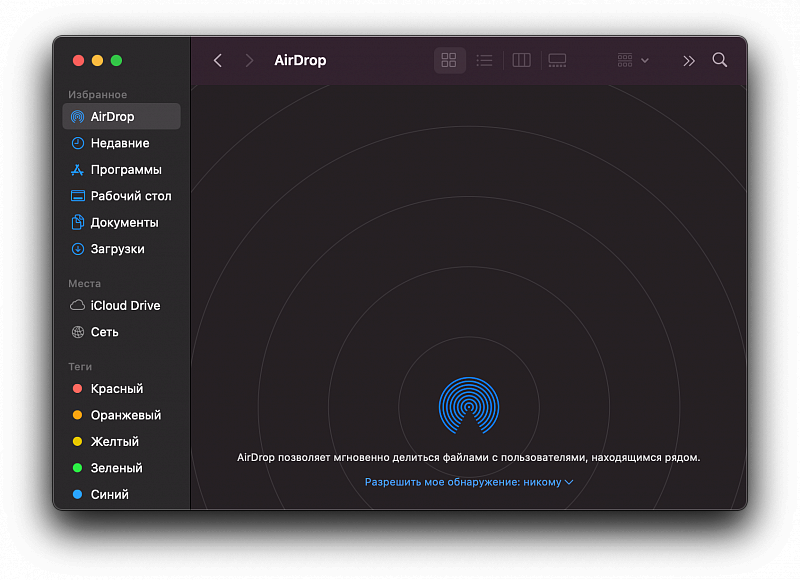Screen dimensions: 800x580
Task: Click the Сеть globe icon
Action: (x=78, y=332)
